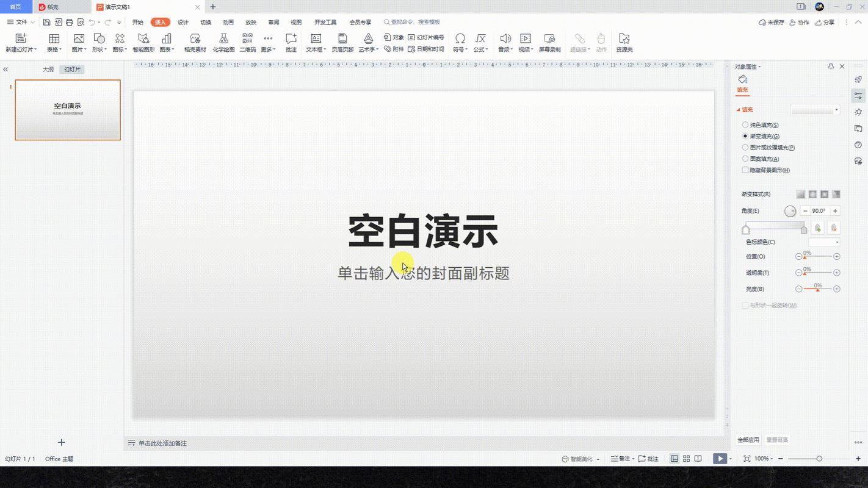Insert a comment using 批注
Viewport: 868px width, 488px height.
[x=291, y=41]
